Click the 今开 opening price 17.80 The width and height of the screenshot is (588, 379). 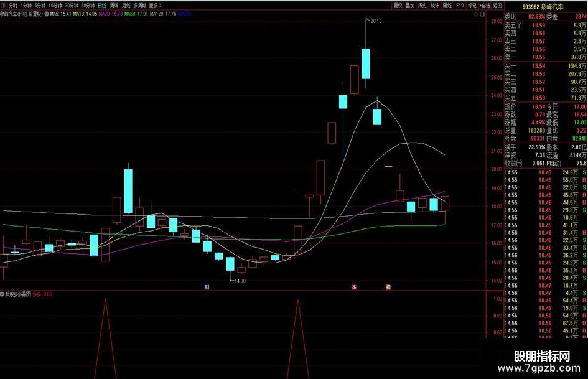coord(580,106)
